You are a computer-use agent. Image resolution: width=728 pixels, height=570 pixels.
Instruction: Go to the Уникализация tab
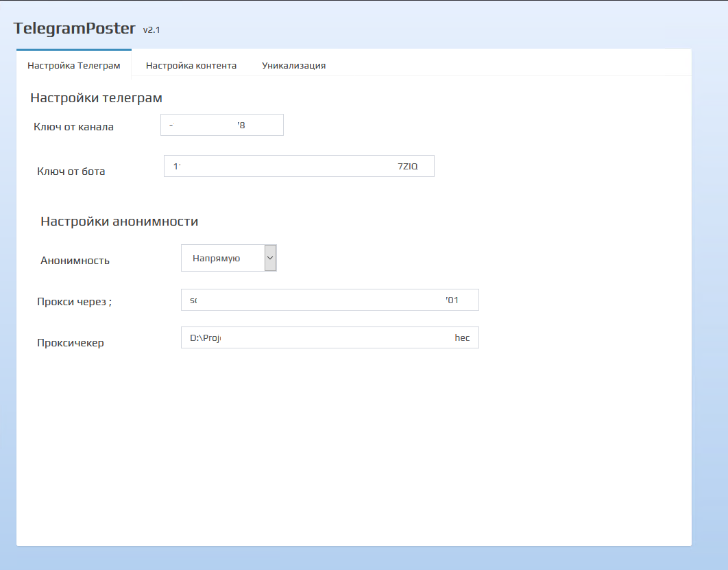click(293, 65)
